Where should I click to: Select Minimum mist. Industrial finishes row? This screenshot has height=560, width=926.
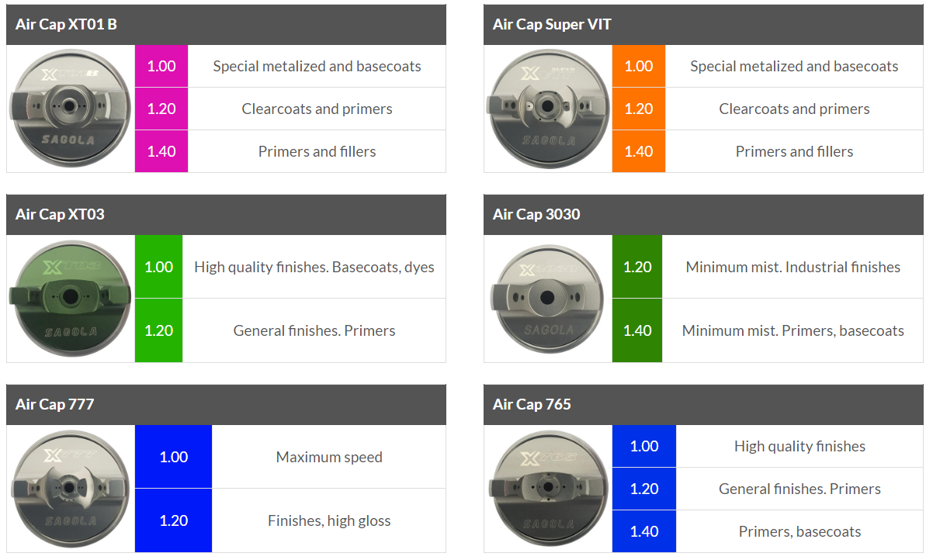click(792, 267)
